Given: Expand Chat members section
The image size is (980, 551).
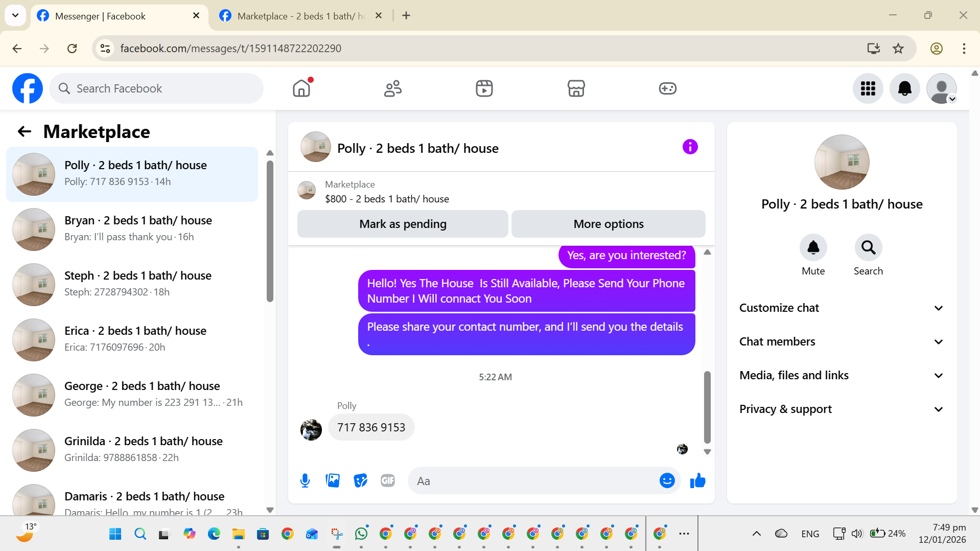Looking at the screenshot, I should (842, 341).
